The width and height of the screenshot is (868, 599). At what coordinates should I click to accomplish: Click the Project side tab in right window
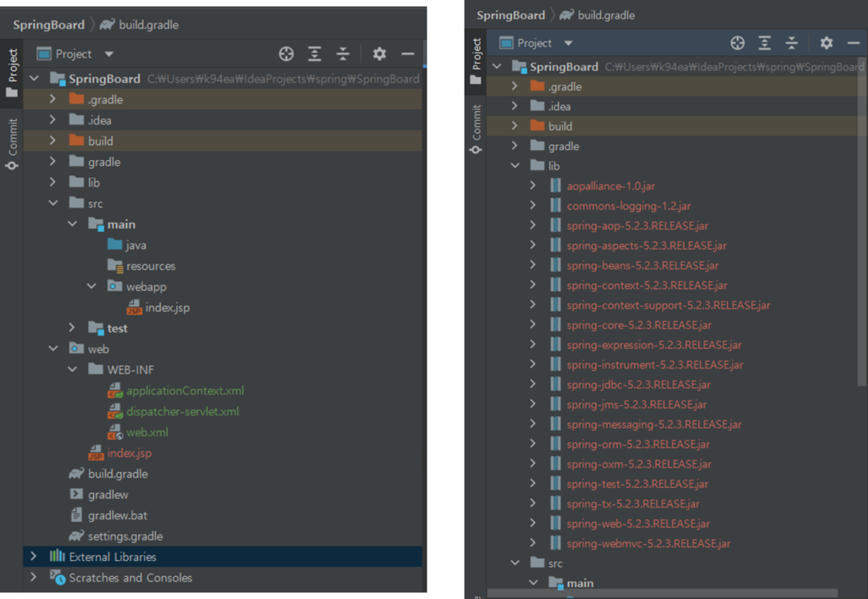pos(476,54)
